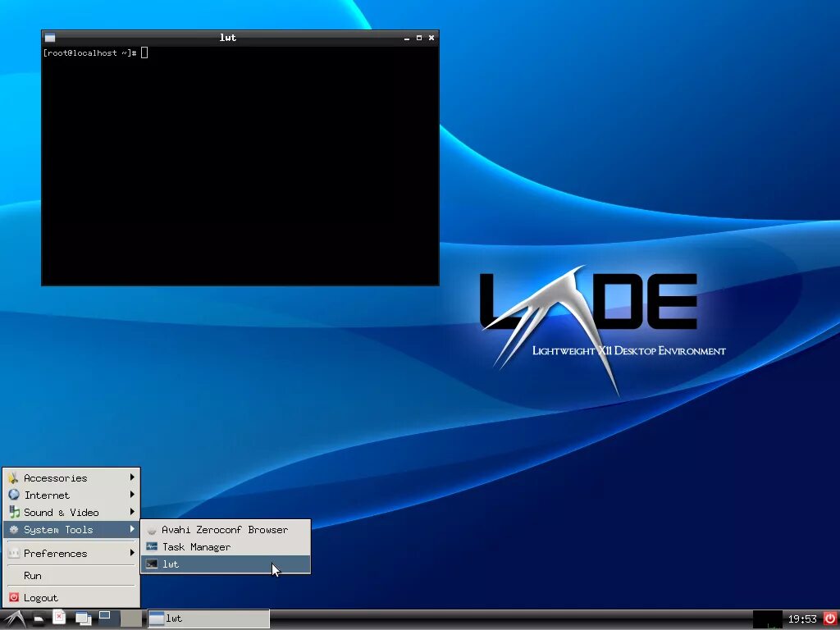Click the red Logout icon

click(x=14, y=597)
